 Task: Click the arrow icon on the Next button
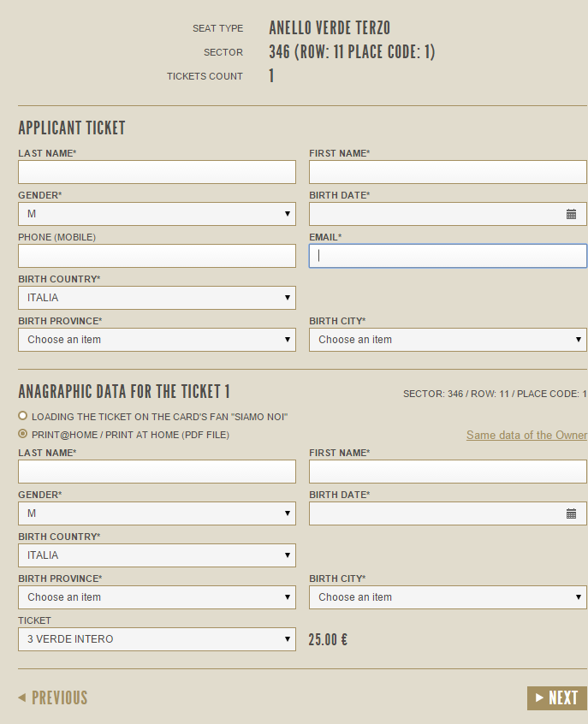[x=539, y=697]
